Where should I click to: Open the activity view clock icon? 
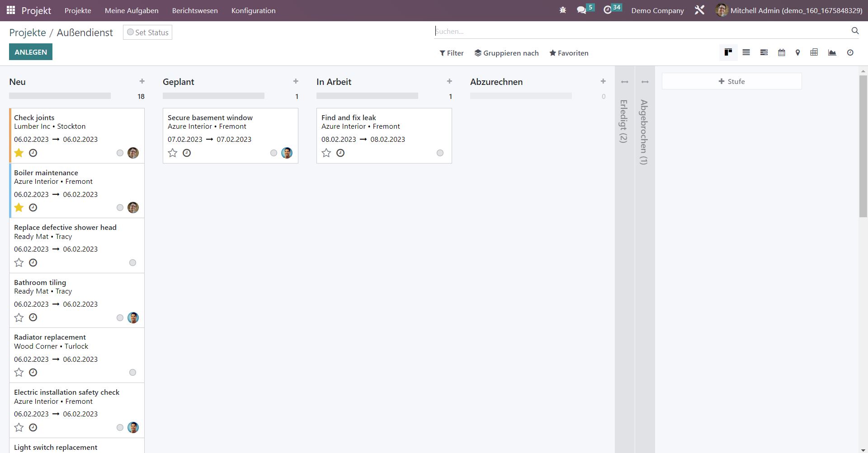(850, 53)
